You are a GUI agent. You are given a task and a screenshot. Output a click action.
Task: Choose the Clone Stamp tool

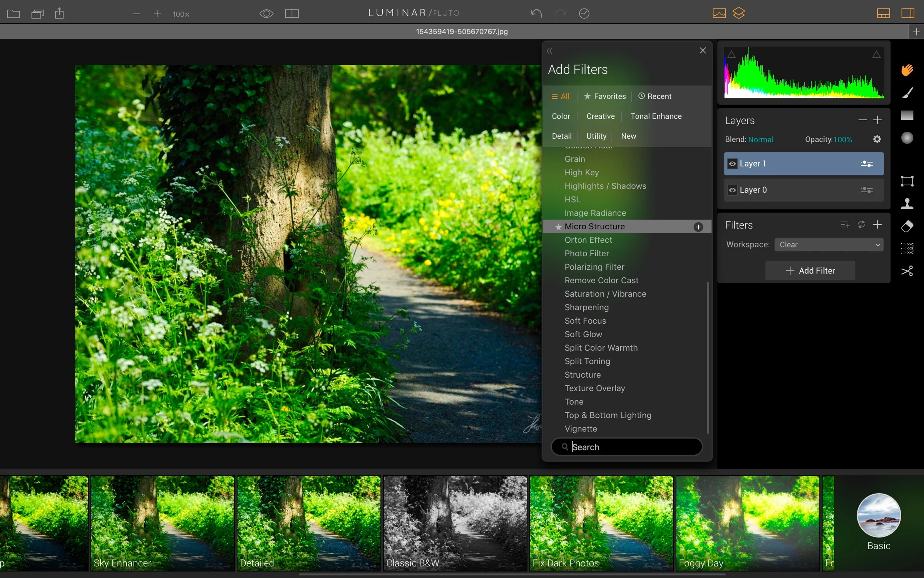pyautogui.click(x=907, y=203)
